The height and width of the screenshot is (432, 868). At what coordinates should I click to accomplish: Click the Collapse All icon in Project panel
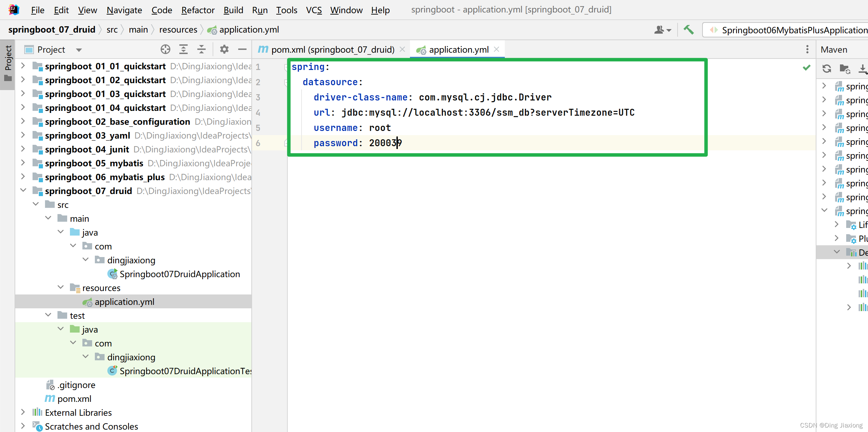click(x=202, y=50)
